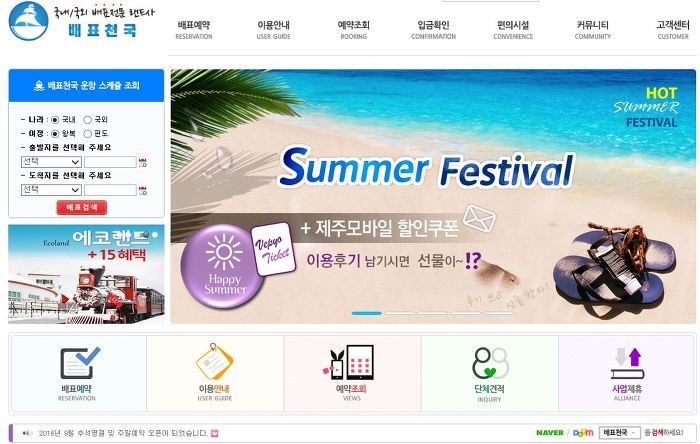
Task: Open the 배표예약 reservation checkmark icon
Action: (x=80, y=363)
